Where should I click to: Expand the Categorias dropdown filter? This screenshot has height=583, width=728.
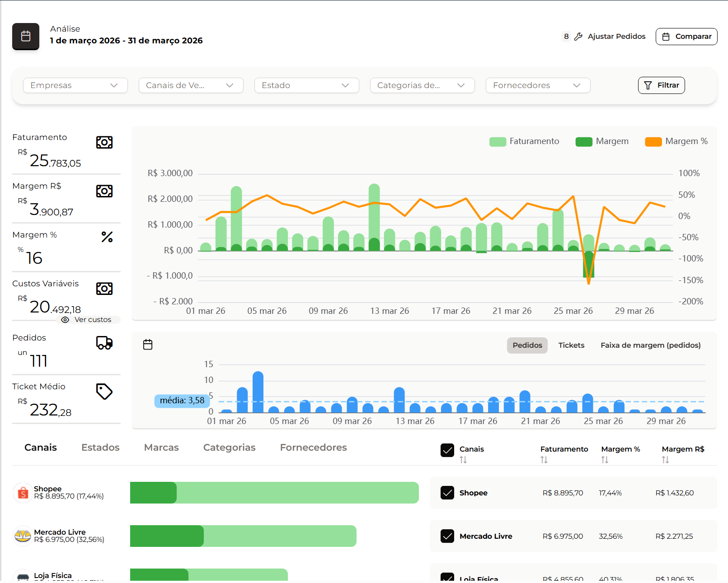coord(423,85)
